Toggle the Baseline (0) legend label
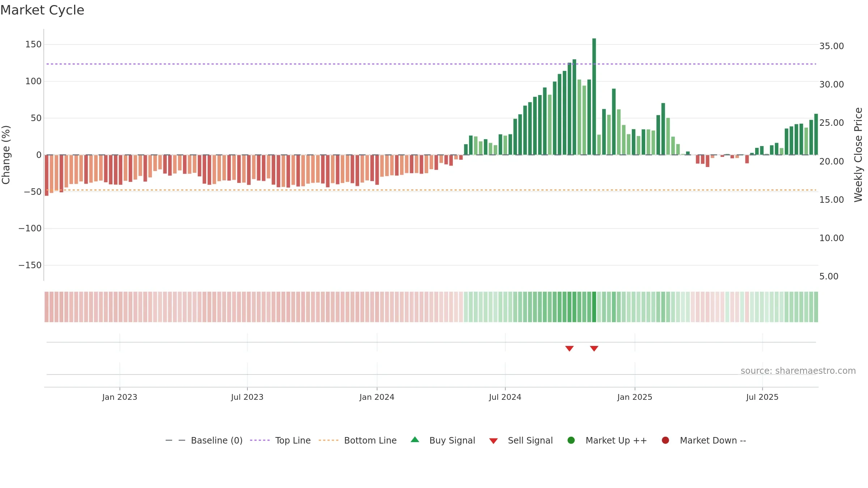 tap(217, 441)
